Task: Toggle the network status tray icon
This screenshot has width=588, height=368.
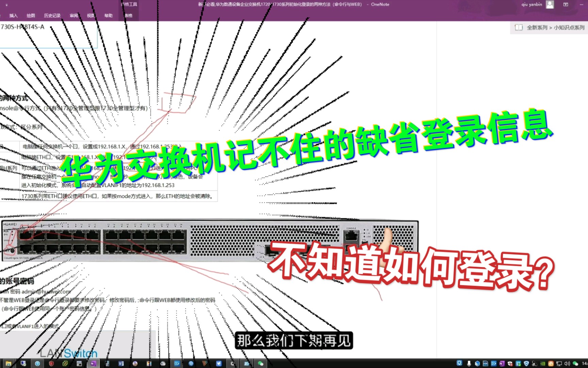Action: click(x=559, y=364)
